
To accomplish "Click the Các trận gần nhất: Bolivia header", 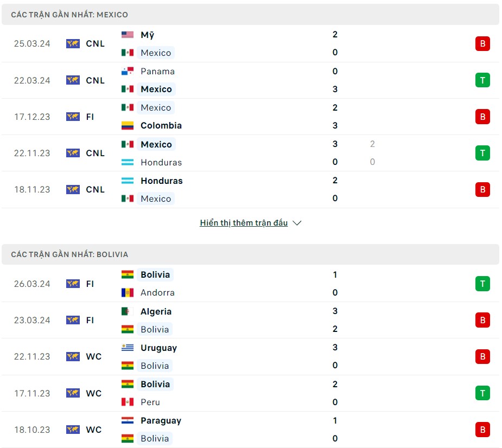I will click(69, 254).
